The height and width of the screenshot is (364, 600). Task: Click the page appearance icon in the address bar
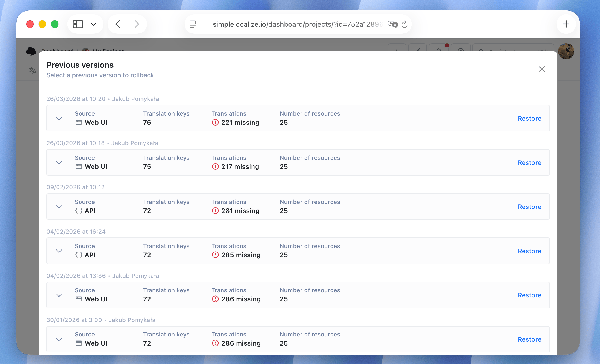tap(193, 24)
